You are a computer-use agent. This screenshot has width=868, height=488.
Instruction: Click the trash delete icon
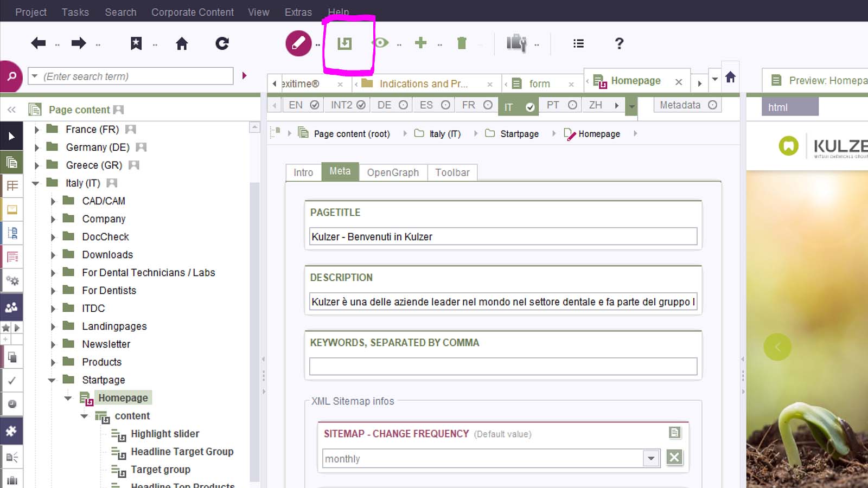click(x=462, y=43)
